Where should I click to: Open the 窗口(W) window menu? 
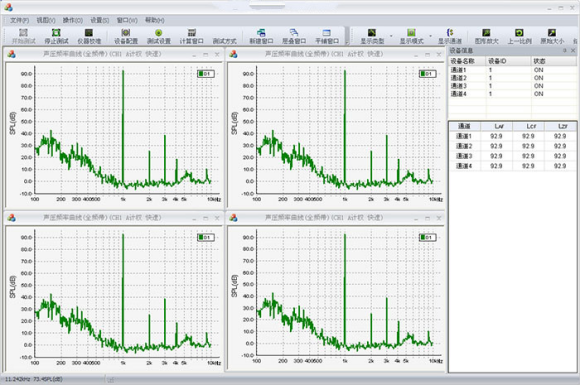(x=127, y=20)
